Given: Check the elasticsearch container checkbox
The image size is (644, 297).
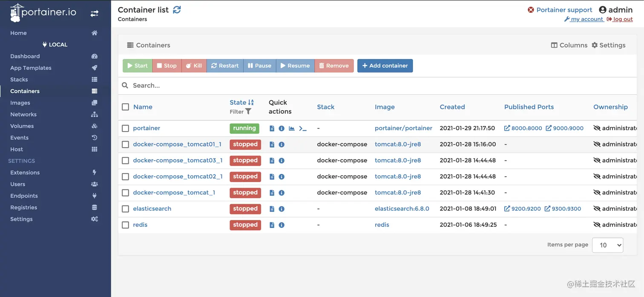Looking at the screenshot, I should pos(125,209).
